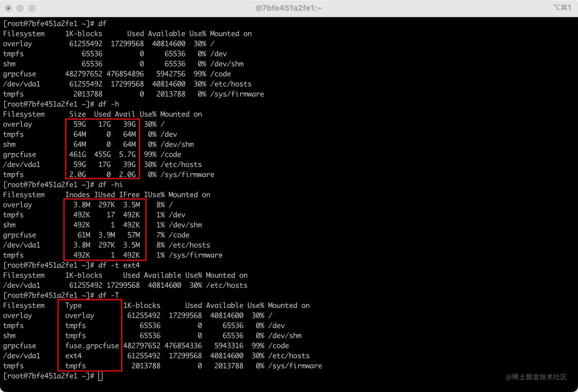Click '7%' IUse value for /code
This screenshot has height=392, width=578.
point(161,235)
